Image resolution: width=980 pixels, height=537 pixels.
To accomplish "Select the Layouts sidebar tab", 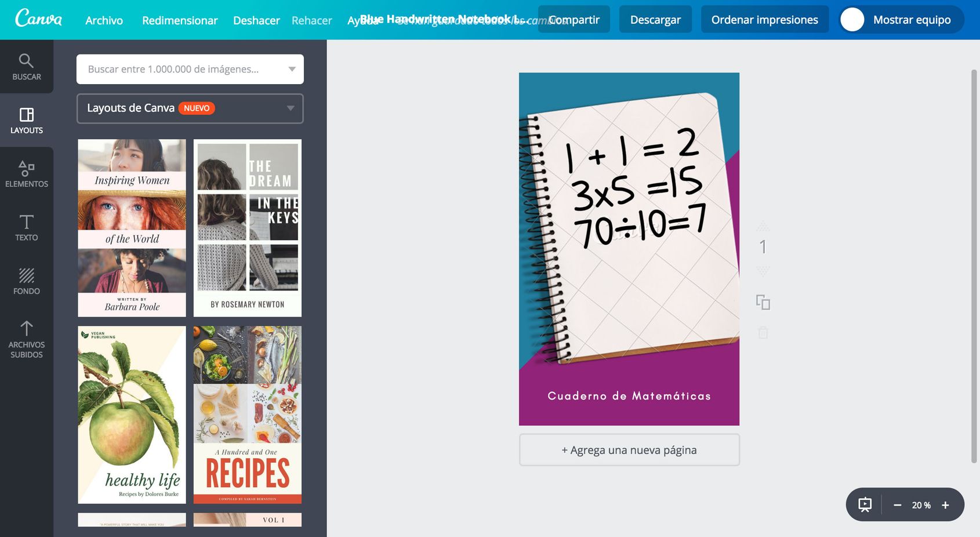I will pyautogui.click(x=27, y=121).
